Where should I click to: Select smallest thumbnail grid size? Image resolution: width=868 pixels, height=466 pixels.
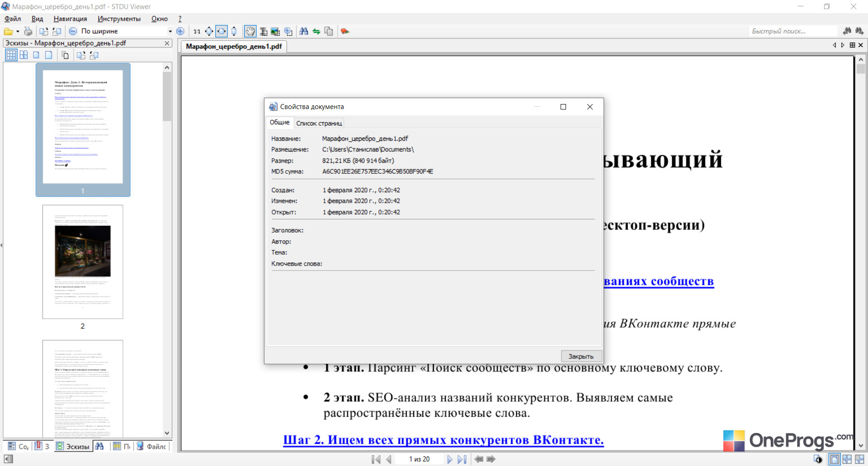(x=11, y=55)
